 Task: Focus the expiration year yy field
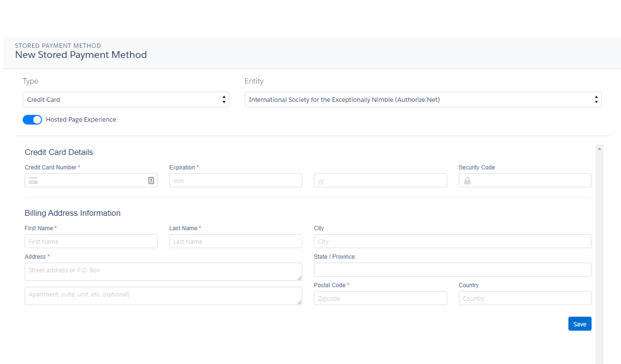pos(380,181)
